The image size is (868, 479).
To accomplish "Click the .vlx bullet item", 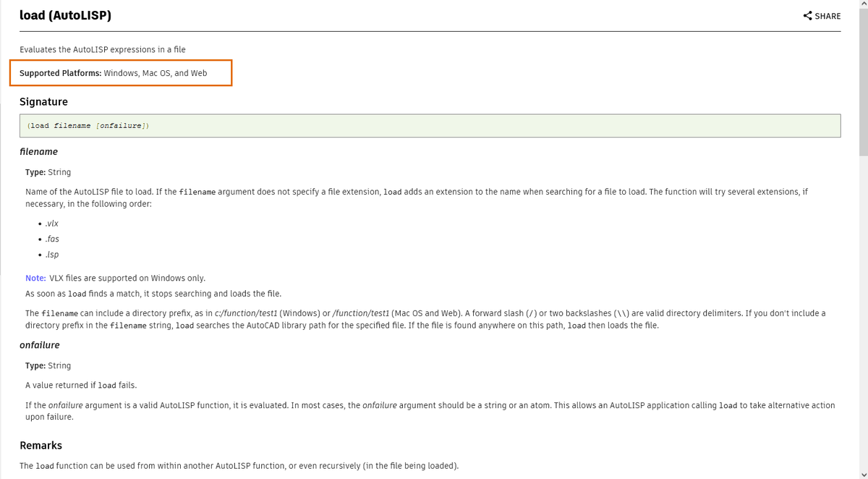I will (51, 224).
